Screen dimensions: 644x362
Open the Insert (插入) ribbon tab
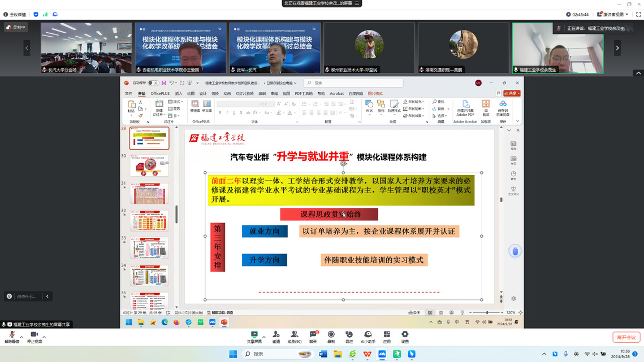[x=179, y=94]
